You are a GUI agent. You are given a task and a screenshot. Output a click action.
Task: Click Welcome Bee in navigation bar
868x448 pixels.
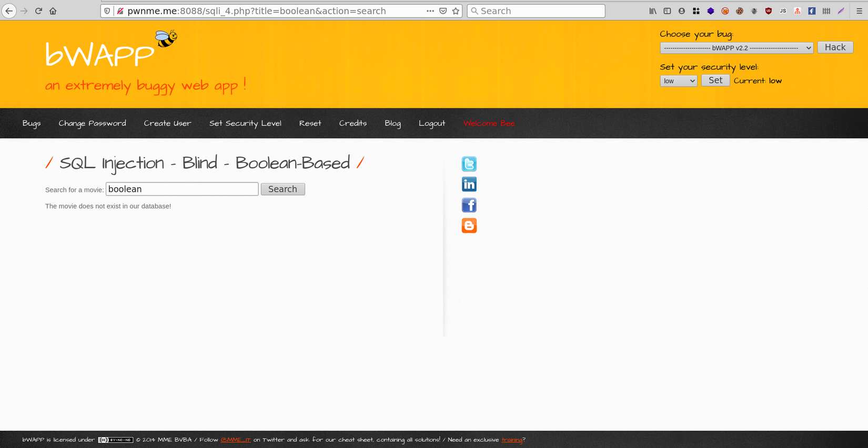click(x=489, y=124)
